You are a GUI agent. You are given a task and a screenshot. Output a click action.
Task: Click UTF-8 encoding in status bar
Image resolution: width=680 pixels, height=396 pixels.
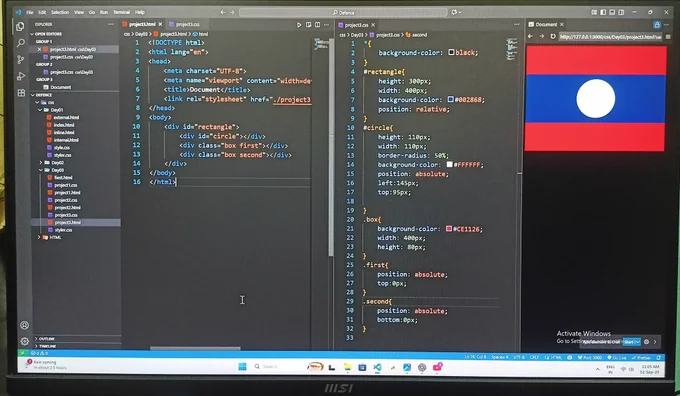point(519,357)
